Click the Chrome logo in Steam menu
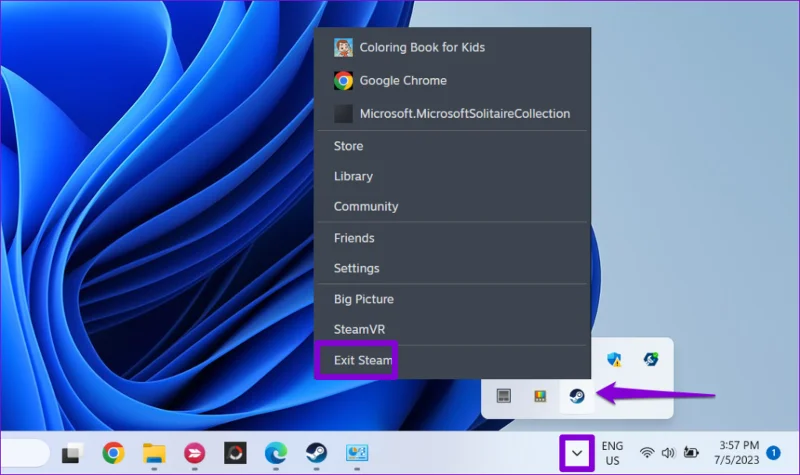This screenshot has height=475, width=800. pos(343,81)
